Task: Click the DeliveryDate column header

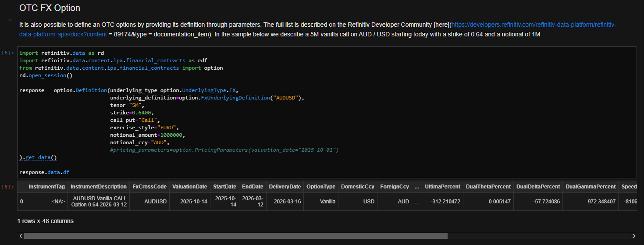Action: click(x=285, y=187)
